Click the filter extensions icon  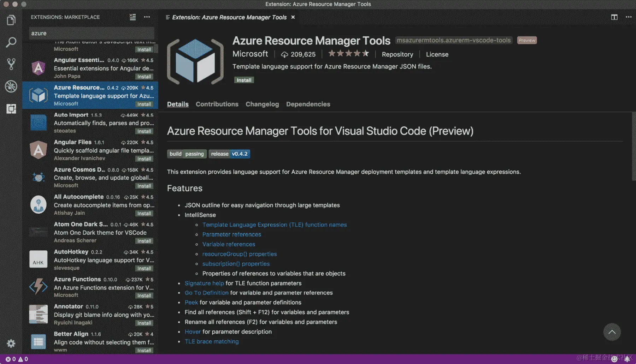click(132, 17)
